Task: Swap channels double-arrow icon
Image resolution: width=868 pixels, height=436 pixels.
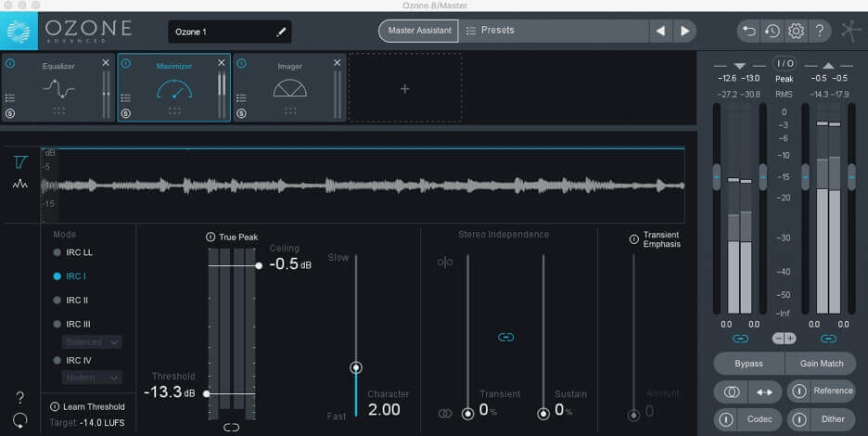Action: tap(764, 391)
